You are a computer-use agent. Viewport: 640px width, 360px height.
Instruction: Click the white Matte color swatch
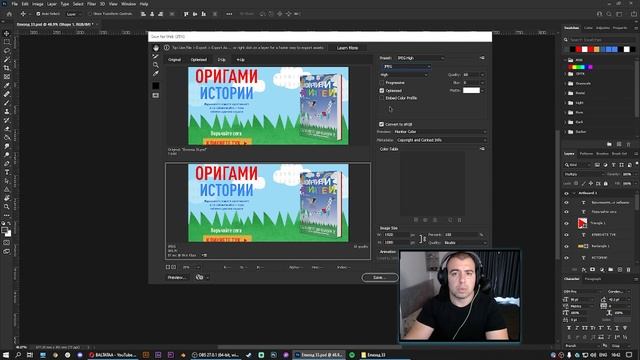coord(471,91)
